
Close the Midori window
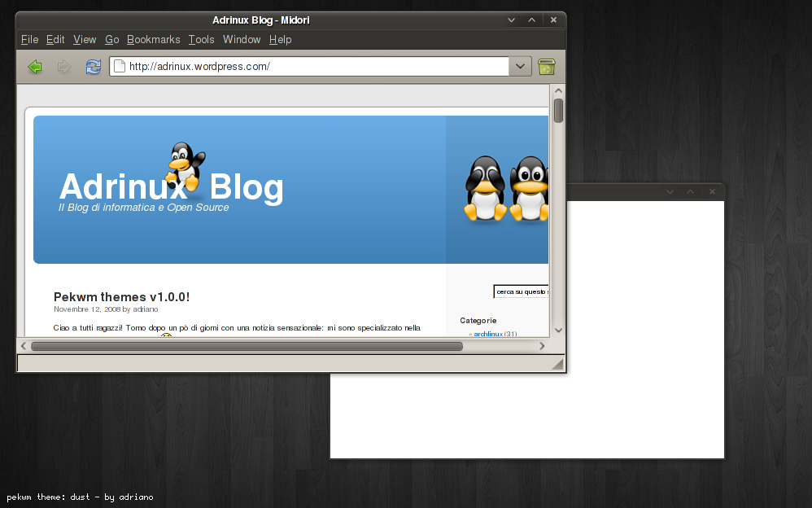pos(553,20)
